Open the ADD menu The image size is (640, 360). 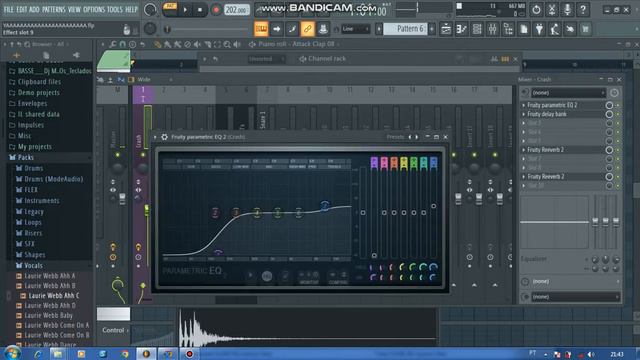[34, 9]
